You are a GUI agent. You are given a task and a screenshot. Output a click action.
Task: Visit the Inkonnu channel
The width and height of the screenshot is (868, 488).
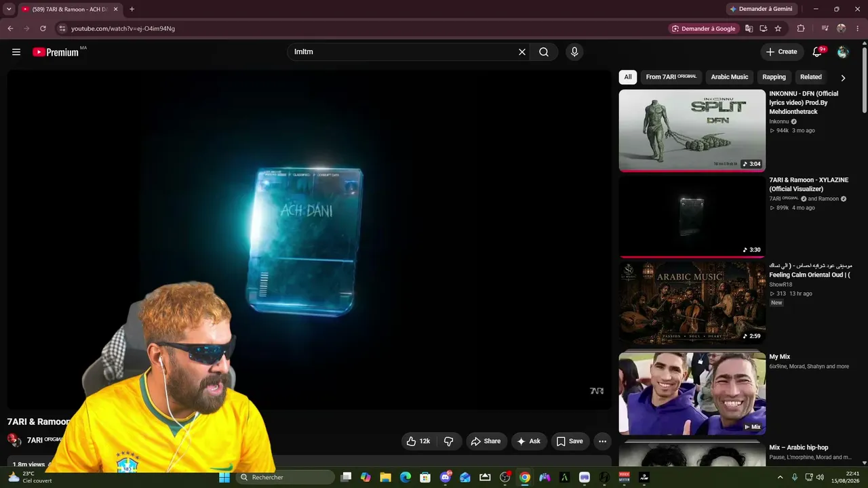click(779, 122)
